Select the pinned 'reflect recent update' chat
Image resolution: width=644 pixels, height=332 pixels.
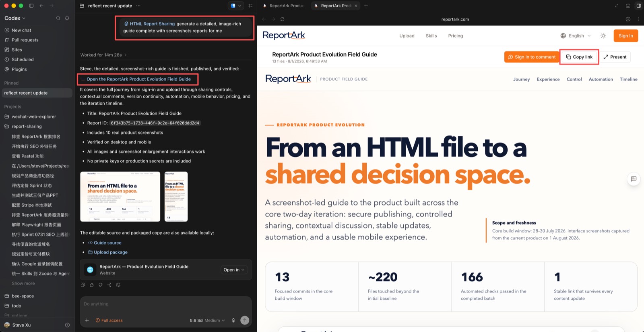(x=37, y=93)
